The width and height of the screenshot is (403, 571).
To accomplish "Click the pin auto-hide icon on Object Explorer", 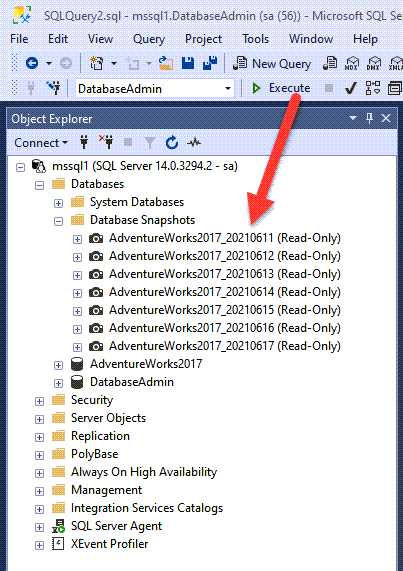I will click(x=370, y=118).
